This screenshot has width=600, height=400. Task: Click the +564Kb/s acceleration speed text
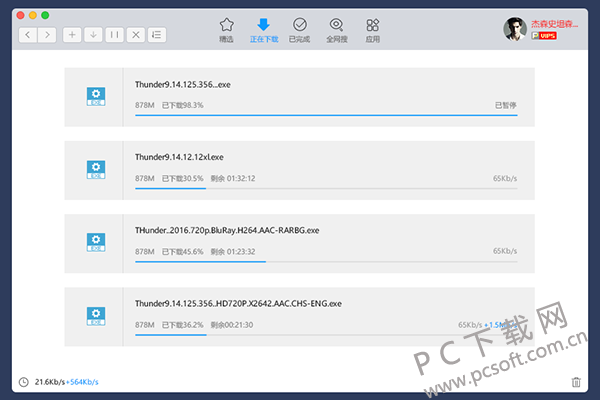click(82, 382)
